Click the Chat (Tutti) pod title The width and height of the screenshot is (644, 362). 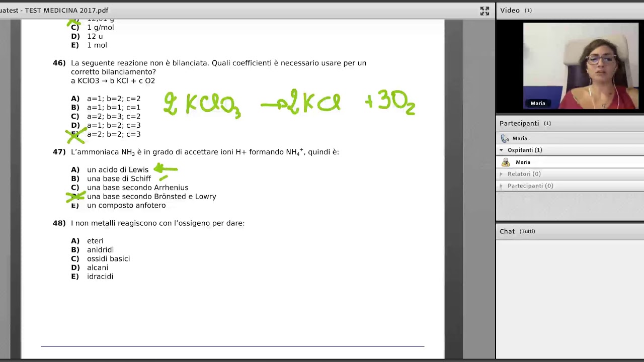(517, 231)
